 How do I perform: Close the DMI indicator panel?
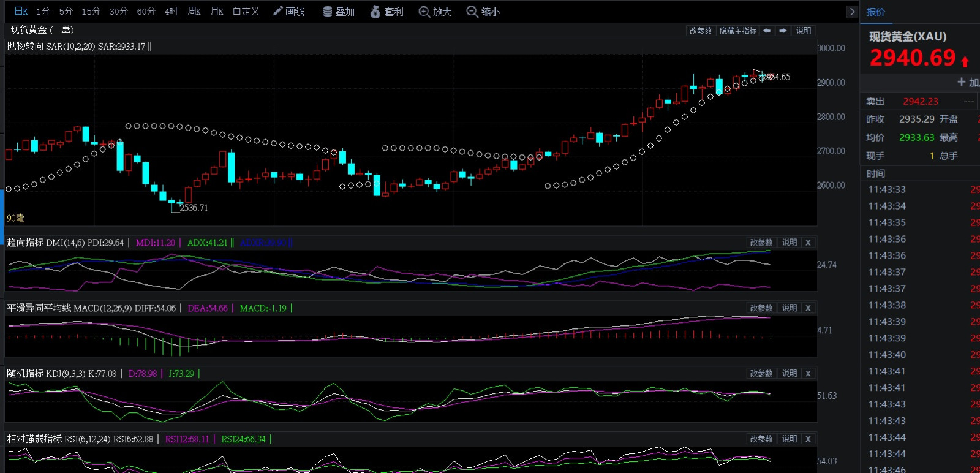coord(808,243)
